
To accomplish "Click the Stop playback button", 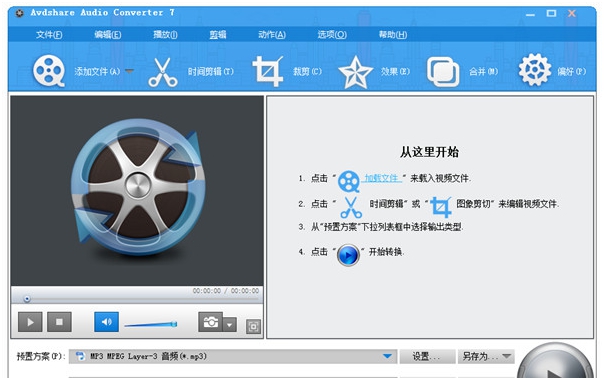I will (x=59, y=322).
